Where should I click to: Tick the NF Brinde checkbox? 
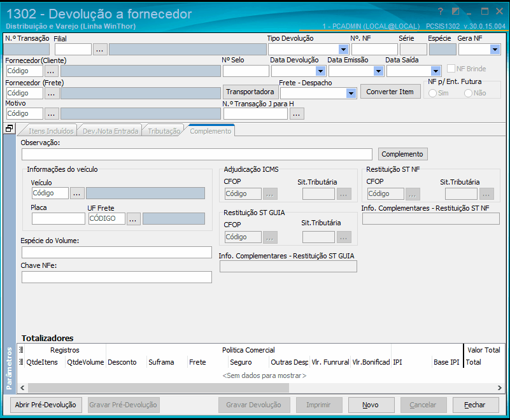coord(451,69)
